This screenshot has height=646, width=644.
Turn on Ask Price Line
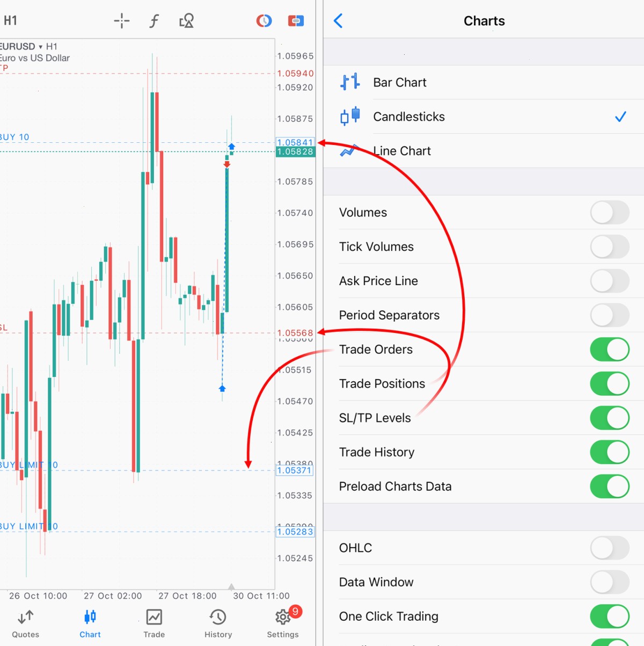(610, 281)
